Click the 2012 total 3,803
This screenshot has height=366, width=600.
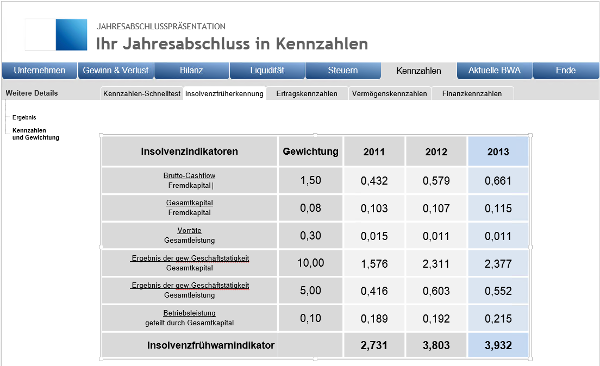click(436, 345)
